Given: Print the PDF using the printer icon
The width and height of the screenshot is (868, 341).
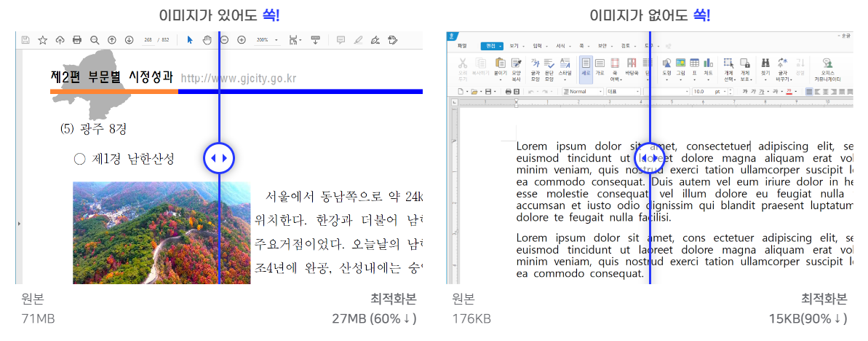Looking at the screenshot, I should [x=77, y=40].
